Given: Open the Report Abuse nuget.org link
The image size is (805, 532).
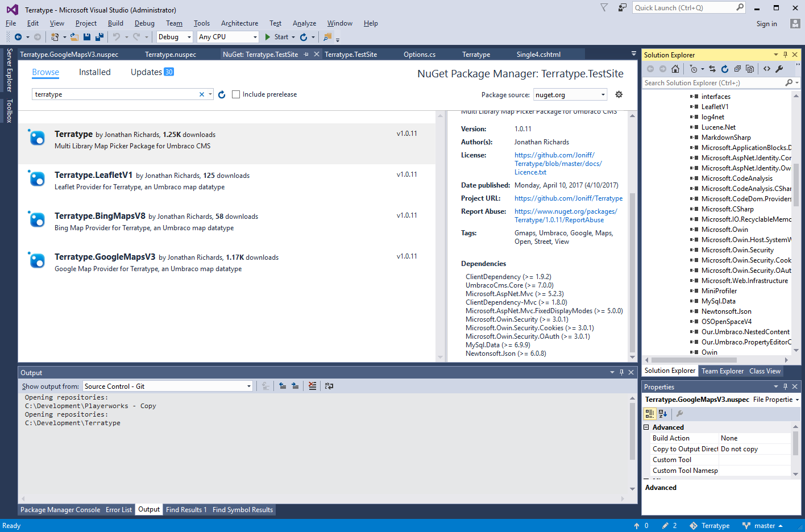Looking at the screenshot, I should [566, 215].
